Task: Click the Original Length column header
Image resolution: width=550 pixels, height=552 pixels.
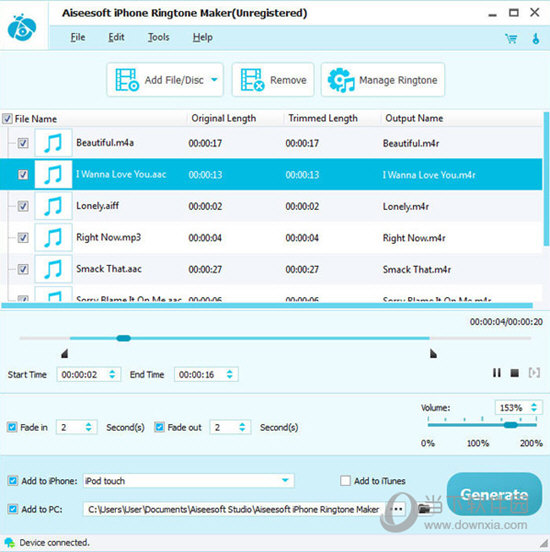Action: point(224,118)
